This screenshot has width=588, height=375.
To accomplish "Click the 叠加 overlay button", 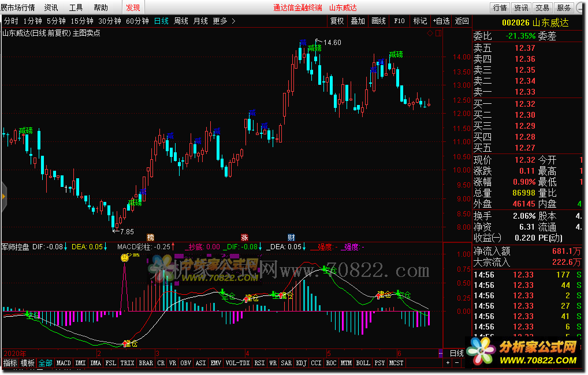I will pyautogui.click(x=358, y=21).
